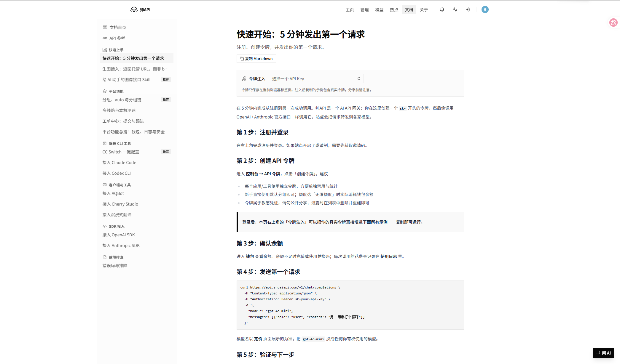Open the 选择一个 API Key dropdown
Viewport: 620px width, 364px height.
pyautogui.click(x=316, y=78)
